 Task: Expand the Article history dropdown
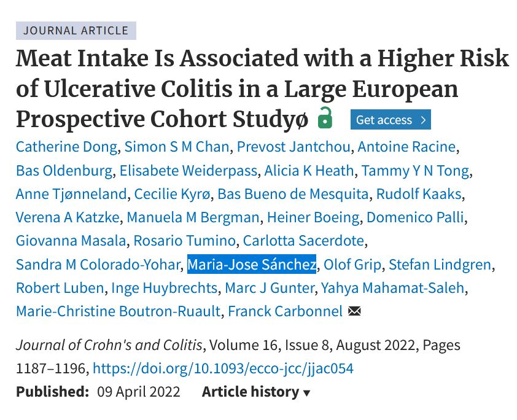tap(256, 392)
